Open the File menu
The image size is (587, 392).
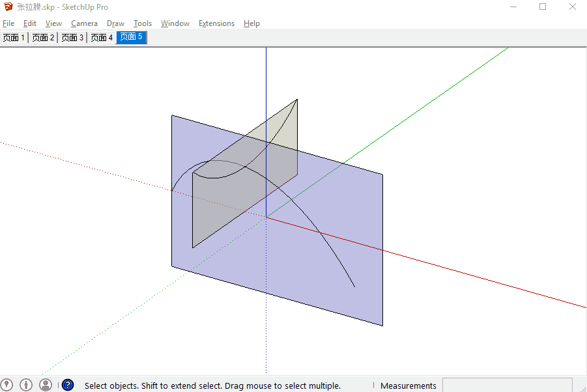tap(8, 23)
